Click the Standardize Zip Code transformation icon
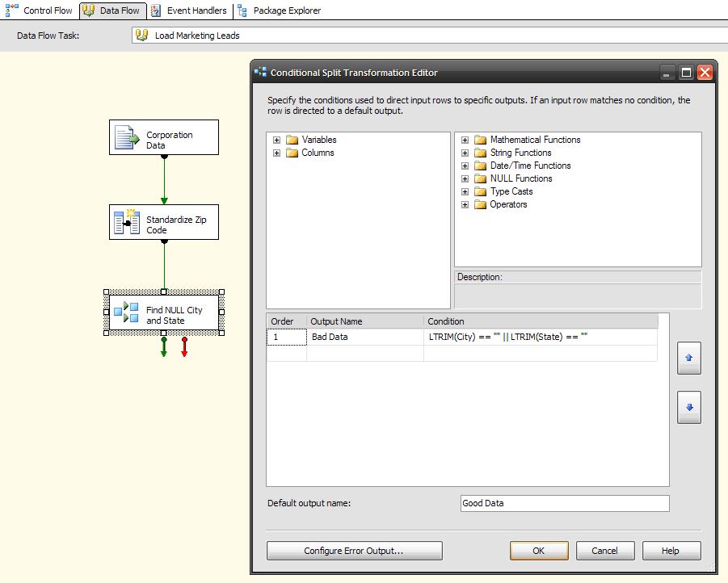 [x=127, y=222]
